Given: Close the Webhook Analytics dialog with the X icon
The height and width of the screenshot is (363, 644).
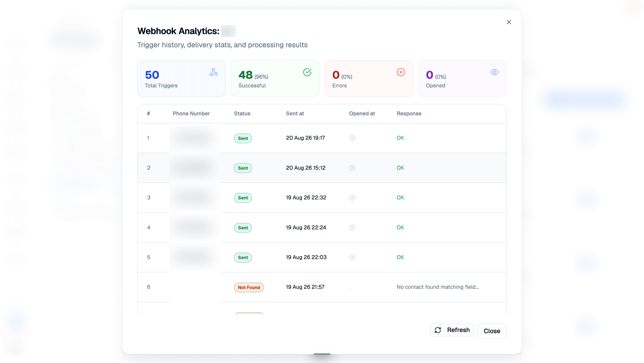Looking at the screenshot, I should click(509, 22).
